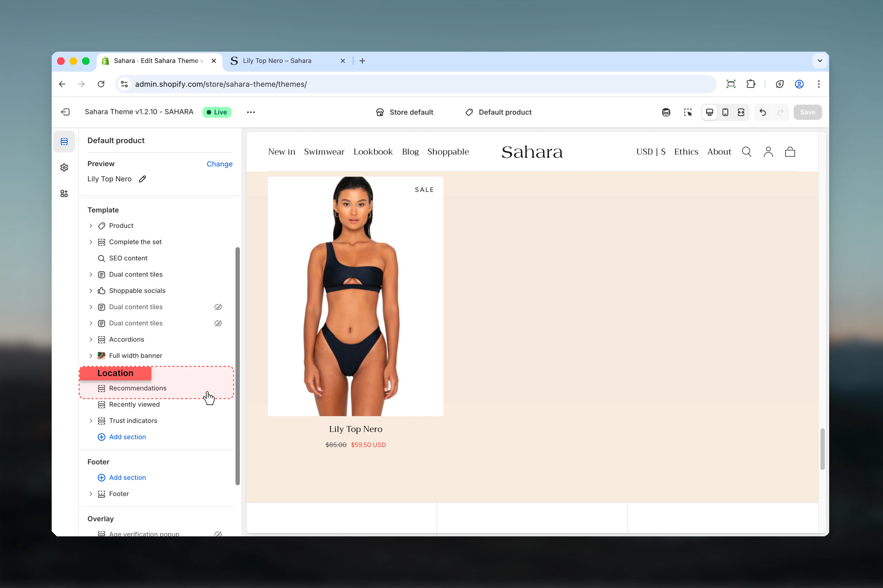
Task: Toggle the inspector selection cursor icon
Action: [x=688, y=112]
